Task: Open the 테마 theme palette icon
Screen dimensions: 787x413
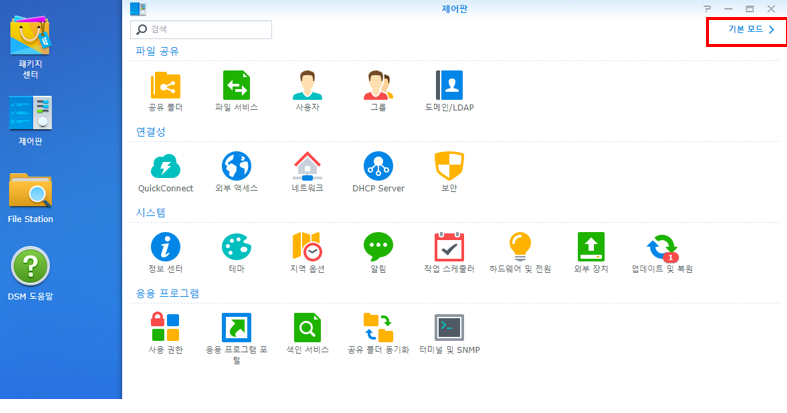Action: pos(236,247)
